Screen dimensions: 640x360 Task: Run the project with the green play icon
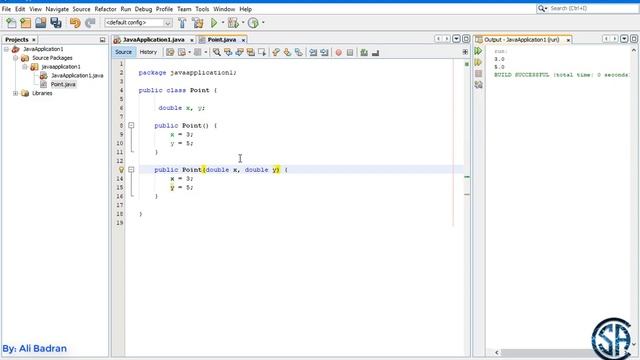click(x=214, y=23)
